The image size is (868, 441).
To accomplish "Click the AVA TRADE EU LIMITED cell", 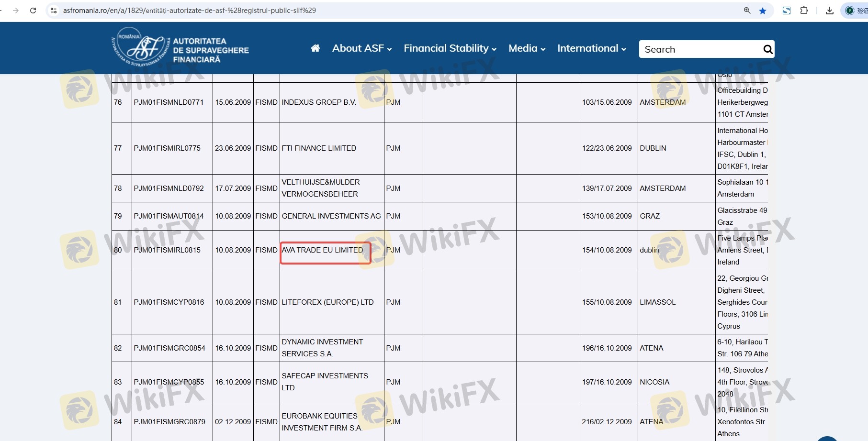I will click(x=323, y=250).
